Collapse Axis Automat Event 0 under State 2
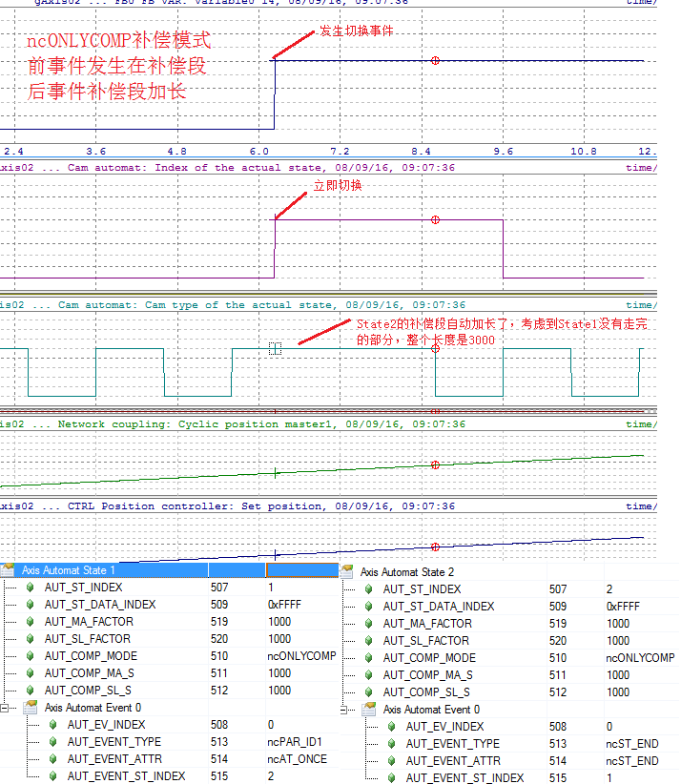 click(343, 710)
